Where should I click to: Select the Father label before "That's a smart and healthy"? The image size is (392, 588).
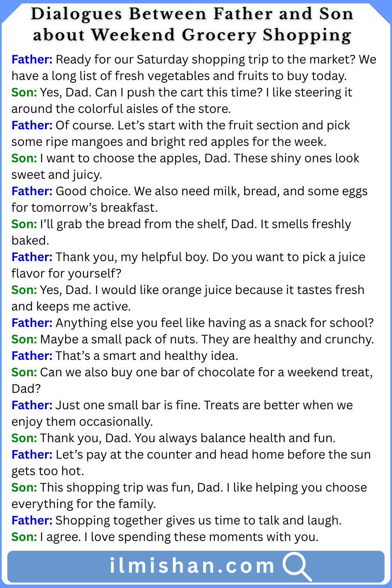tap(32, 356)
